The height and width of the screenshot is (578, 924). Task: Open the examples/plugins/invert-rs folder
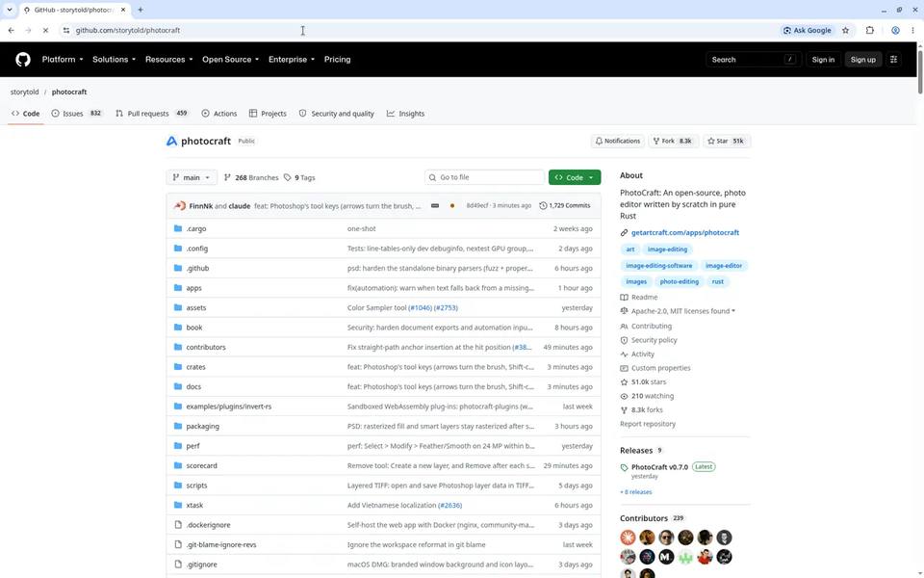(229, 407)
